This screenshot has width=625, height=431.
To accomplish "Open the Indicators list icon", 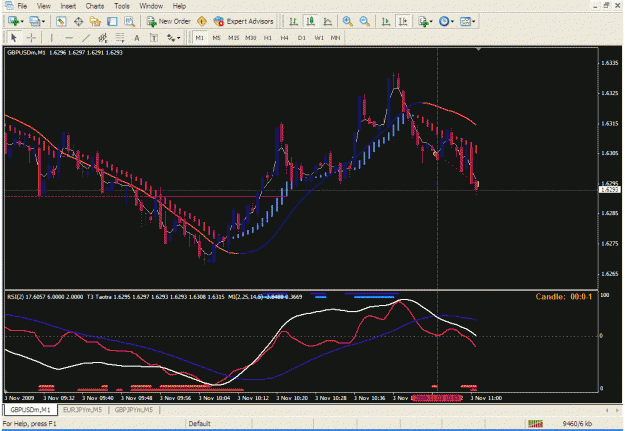I will click(423, 22).
